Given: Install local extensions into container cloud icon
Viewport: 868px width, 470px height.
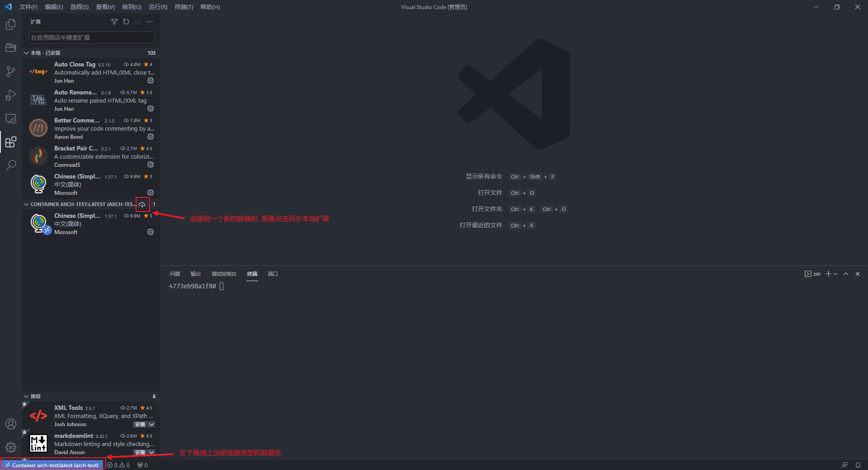Looking at the screenshot, I should pyautogui.click(x=142, y=204).
